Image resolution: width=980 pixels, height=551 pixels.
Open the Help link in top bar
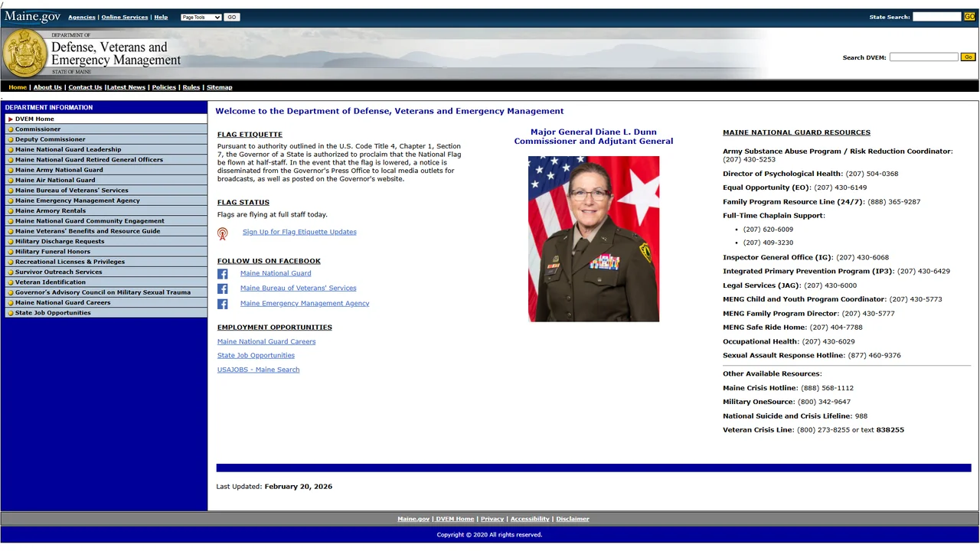coord(161,17)
